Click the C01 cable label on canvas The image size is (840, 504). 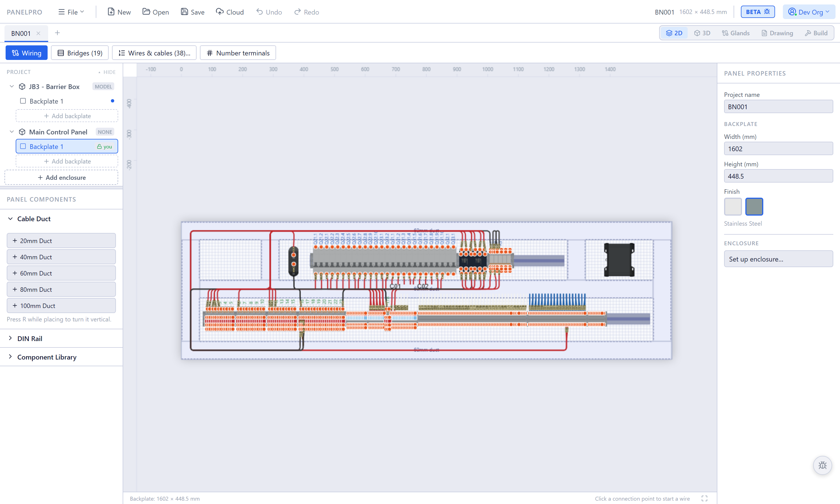[395, 286]
